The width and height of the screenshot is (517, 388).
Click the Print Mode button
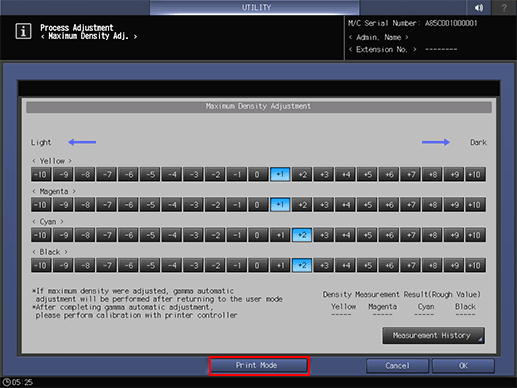pos(259,365)
